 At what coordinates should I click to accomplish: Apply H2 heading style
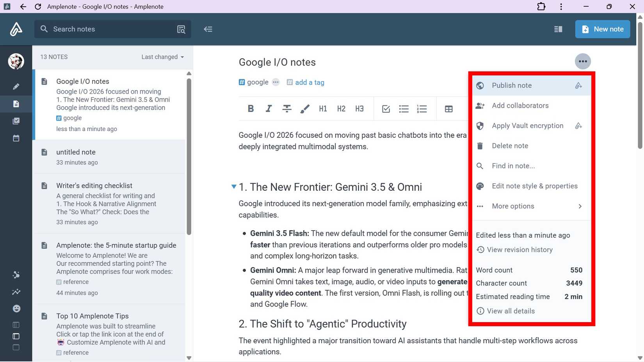tap(341, 109)
